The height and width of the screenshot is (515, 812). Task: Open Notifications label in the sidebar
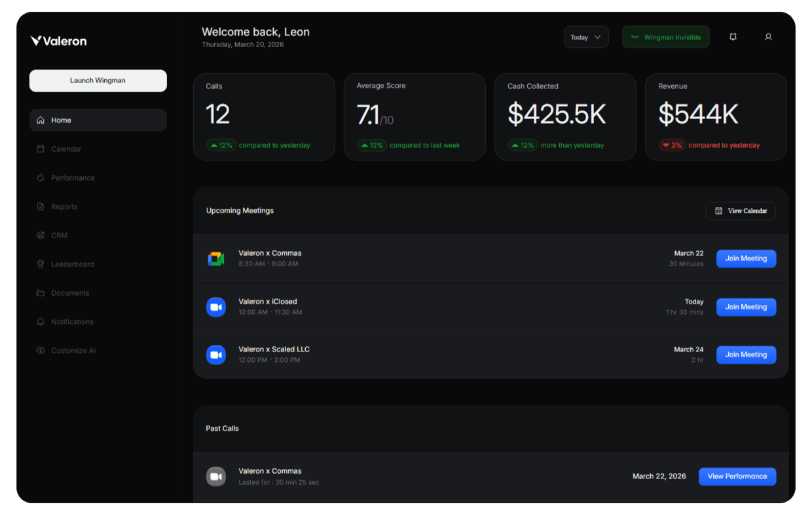(x=73, y=322)
